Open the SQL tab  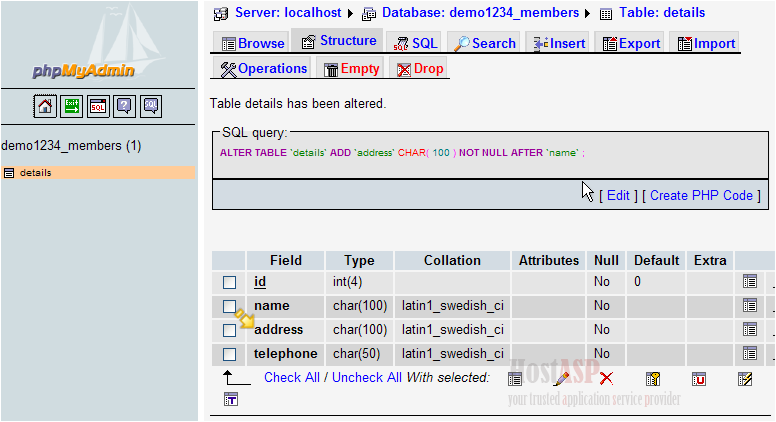[x=415, y=44]
